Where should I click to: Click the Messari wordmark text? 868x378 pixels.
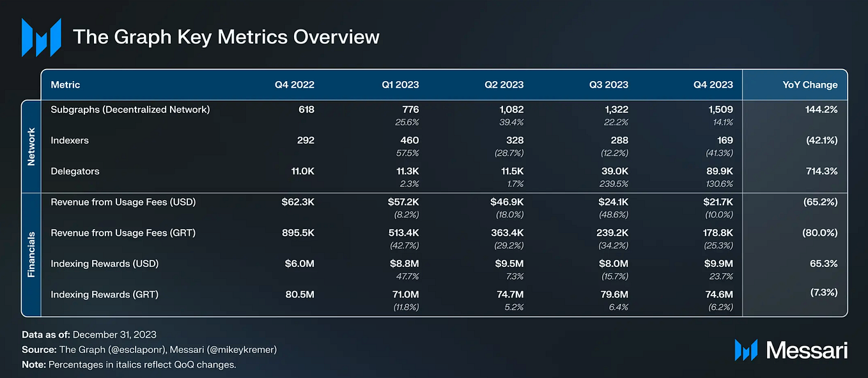click(x=806, y=350)
